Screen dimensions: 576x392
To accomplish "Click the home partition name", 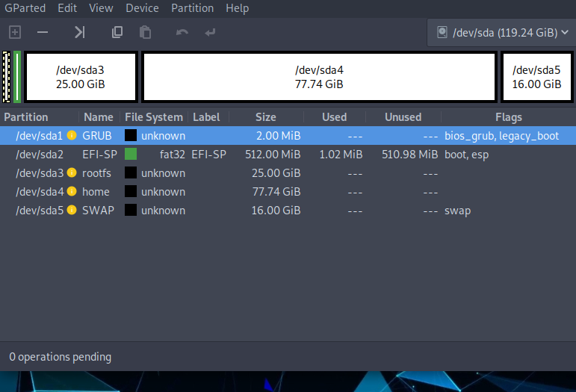I will tap(96, 192).
